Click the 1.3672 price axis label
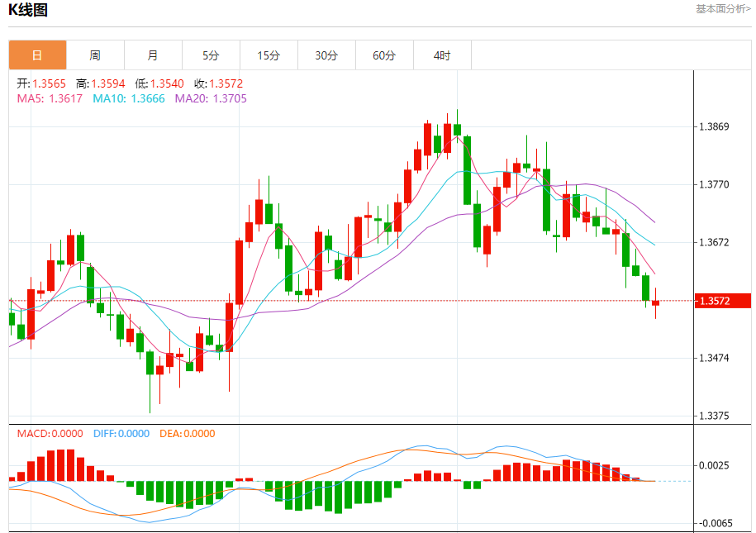Screen dimensions: 756x533 coord(714,242)
